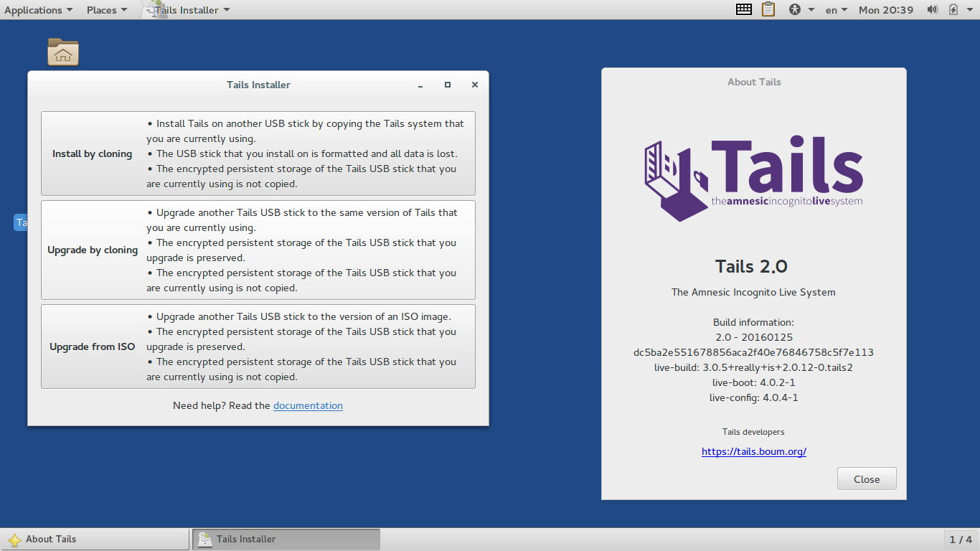
Task: Click the 'live-boot: 4.0.2-1' line
Action: (x=753, y=382)
